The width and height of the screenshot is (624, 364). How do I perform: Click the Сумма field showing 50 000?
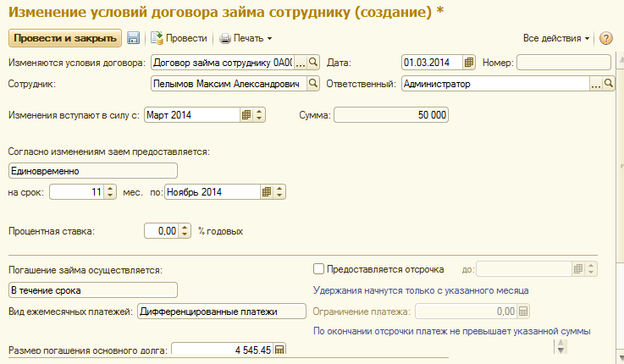pyautogui.click(x=390, y=114)
